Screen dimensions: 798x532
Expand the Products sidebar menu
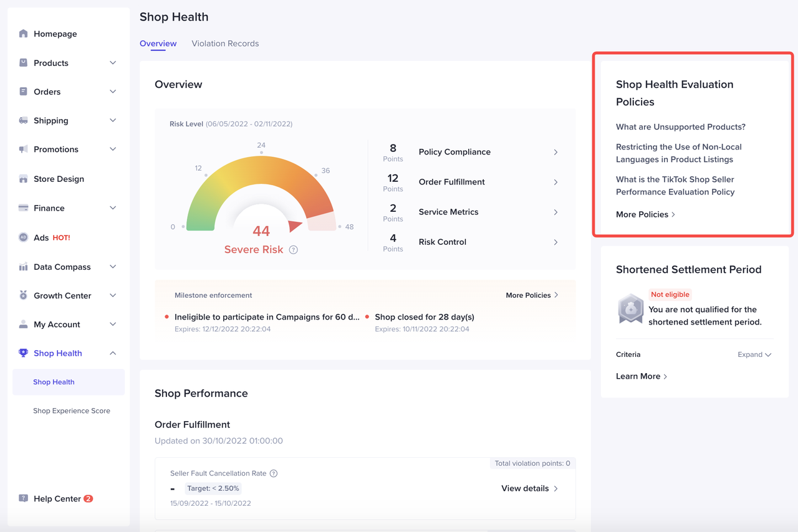click(113, 63)
